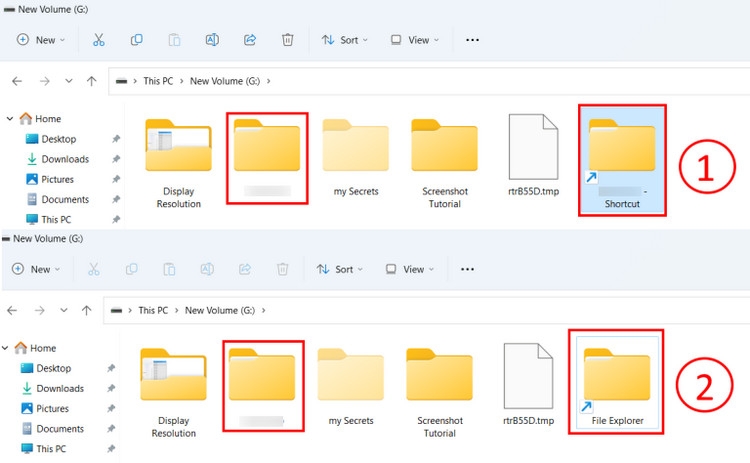Click the pin icon beside Pictures in the bottom sidebar
The image size is (750, 463).
(x=111, y=408)
